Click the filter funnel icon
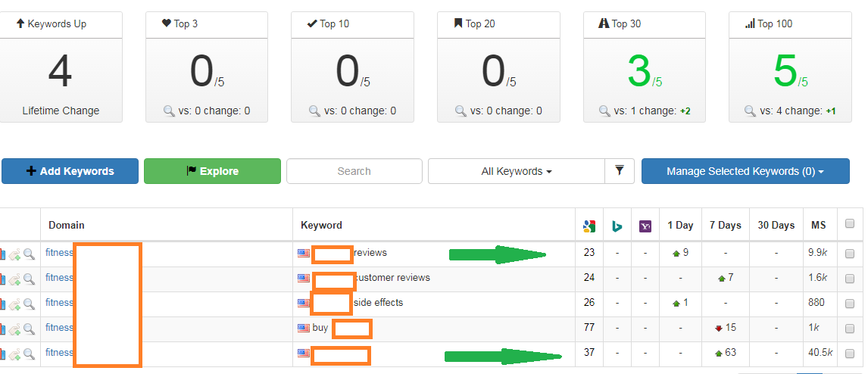Screen dimensions: 868x374 coord(620,171)
